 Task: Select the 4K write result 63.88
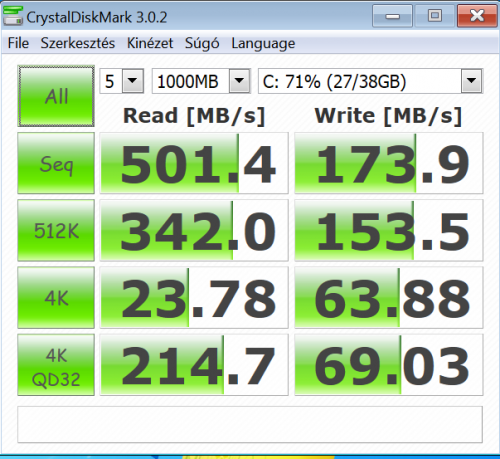pos(389,298)
